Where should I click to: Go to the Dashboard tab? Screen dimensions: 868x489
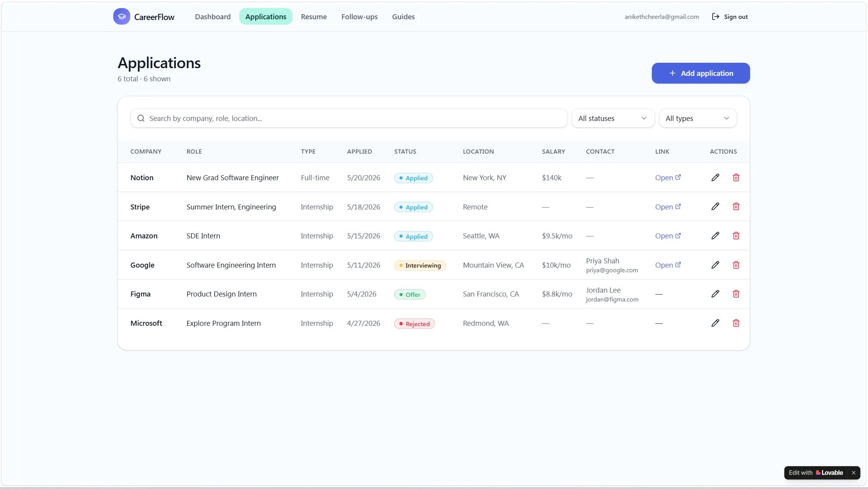pyautogui.click(x=213, y=17)
